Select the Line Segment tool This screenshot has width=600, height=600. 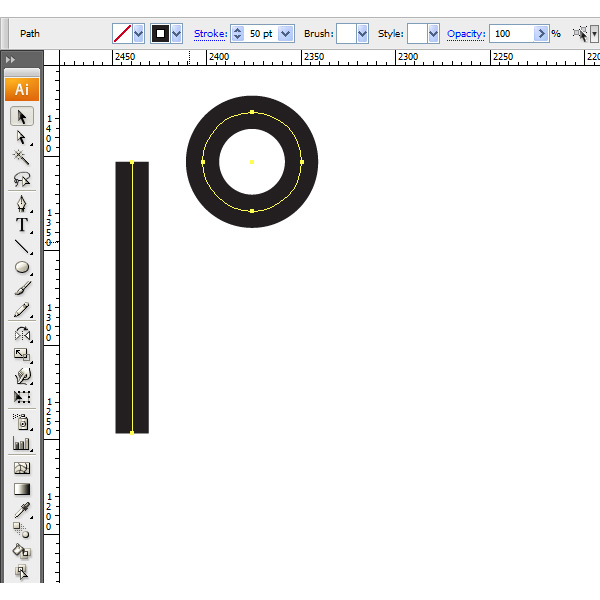[x=22, y=246]
